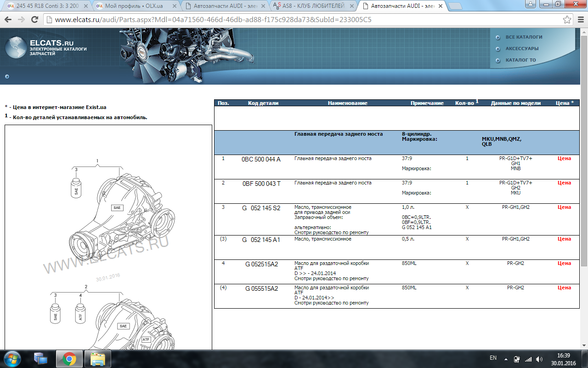Click 'Цена' for part G 055515A2
This screenshot has height=368, width=588.
click(564, 287)
